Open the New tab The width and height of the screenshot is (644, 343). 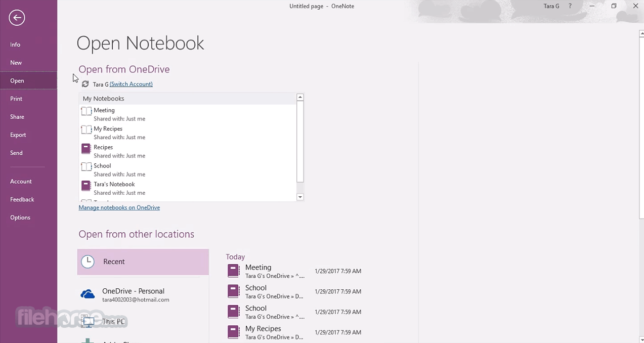tap(28, 63)
